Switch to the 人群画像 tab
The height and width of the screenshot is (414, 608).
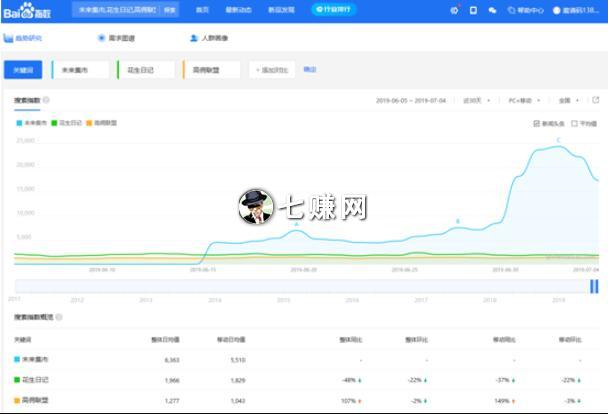209,38
